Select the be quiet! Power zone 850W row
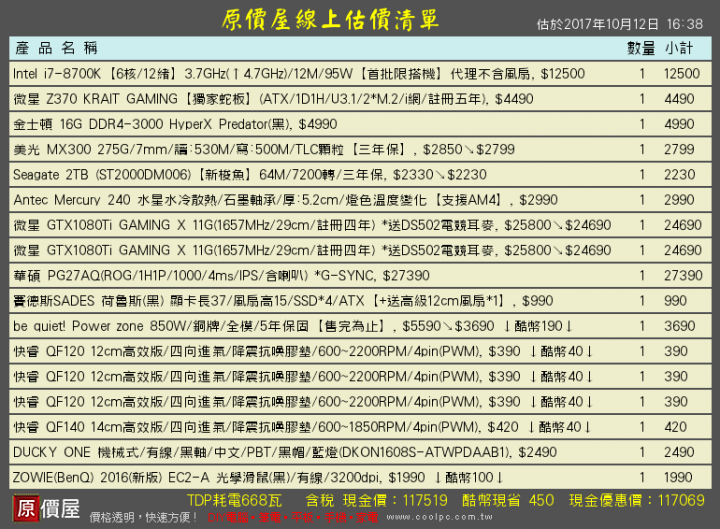Viewport: 720px width, 529px height. pyautogui.click(x=360, y=326)
